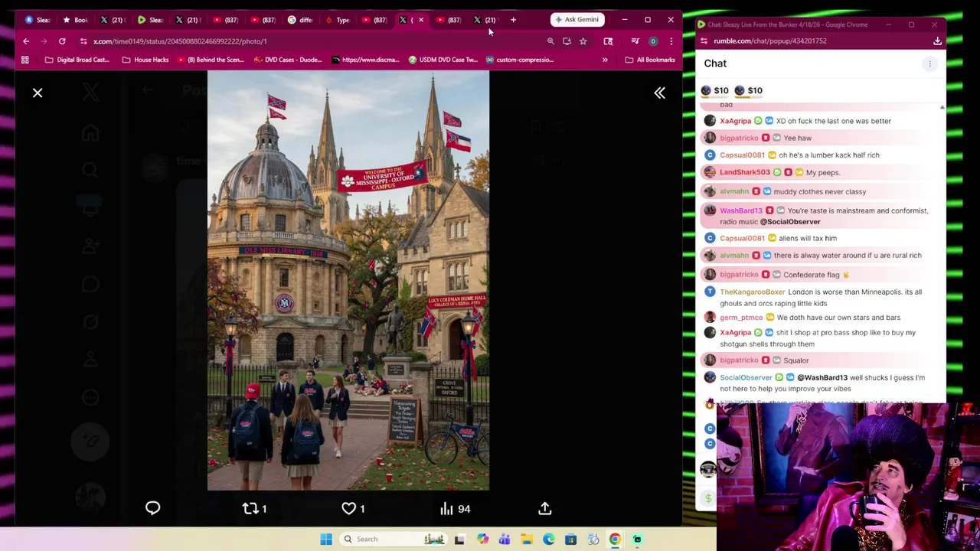
Task: Share the post via the upload arrow icon
Action: [545, 508]
